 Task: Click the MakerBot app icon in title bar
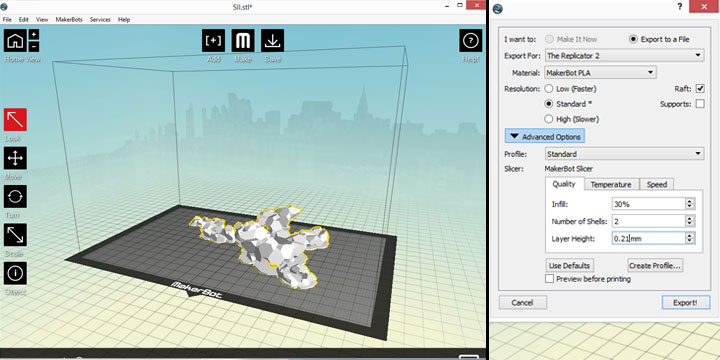4,6
